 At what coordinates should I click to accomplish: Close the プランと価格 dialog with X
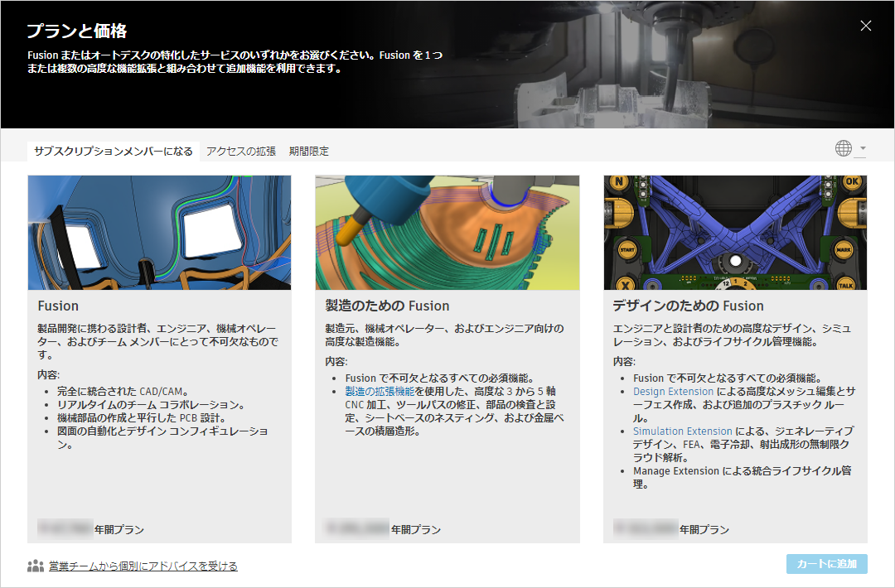tap(865, 26)
